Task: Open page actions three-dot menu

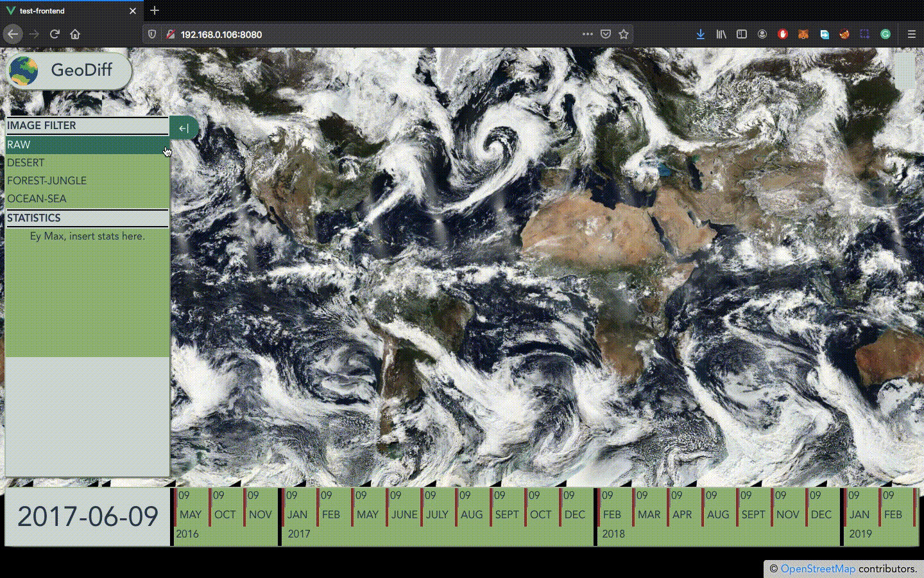Action: click(x=588, y=34)
